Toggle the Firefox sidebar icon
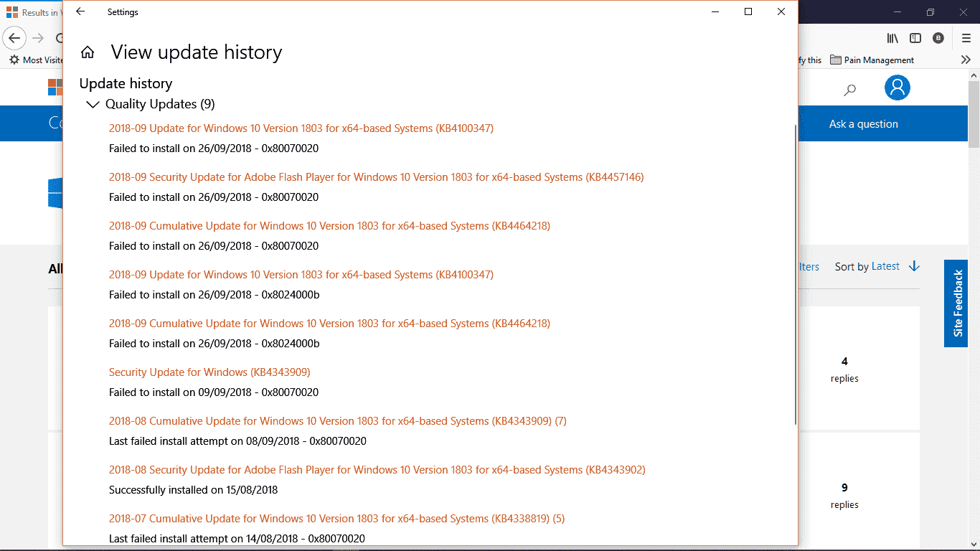 pyautogui.click(x=915, y=38)
